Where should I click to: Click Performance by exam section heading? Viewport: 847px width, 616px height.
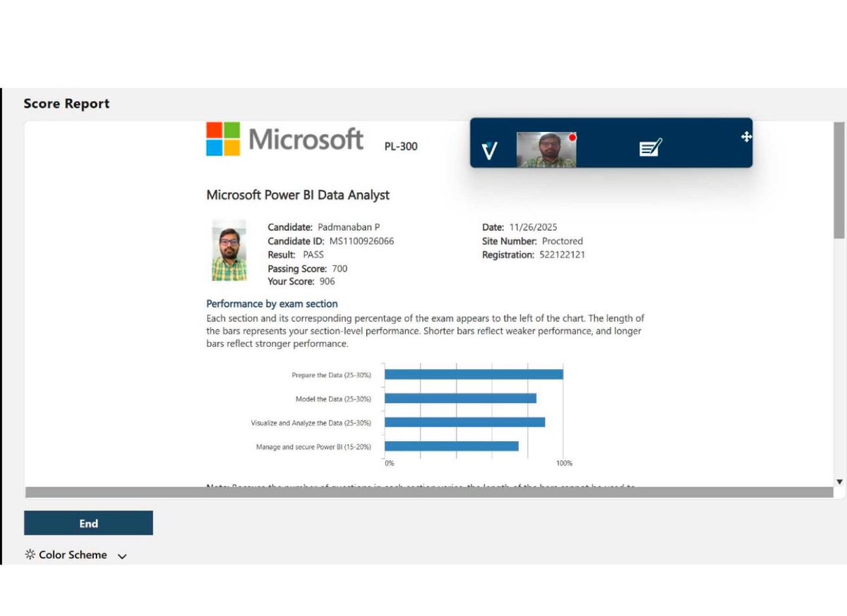[272, 303]
